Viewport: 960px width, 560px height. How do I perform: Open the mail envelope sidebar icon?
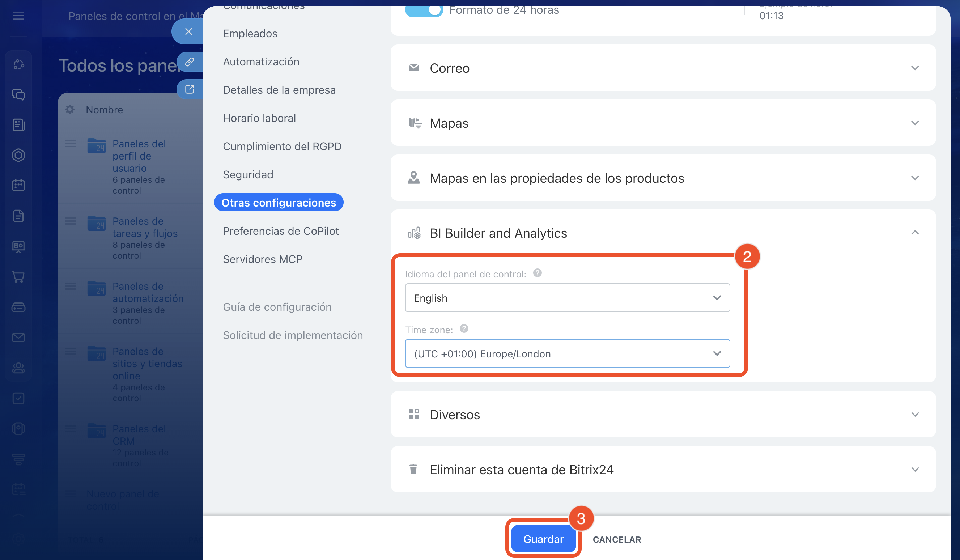click(x=18, y=338)
